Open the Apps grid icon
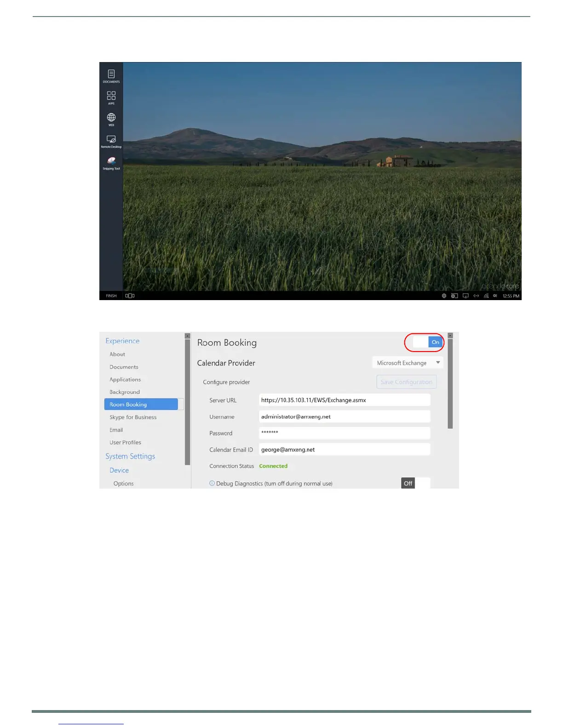Viewport: 563px width, 728px height. point(111,97)
